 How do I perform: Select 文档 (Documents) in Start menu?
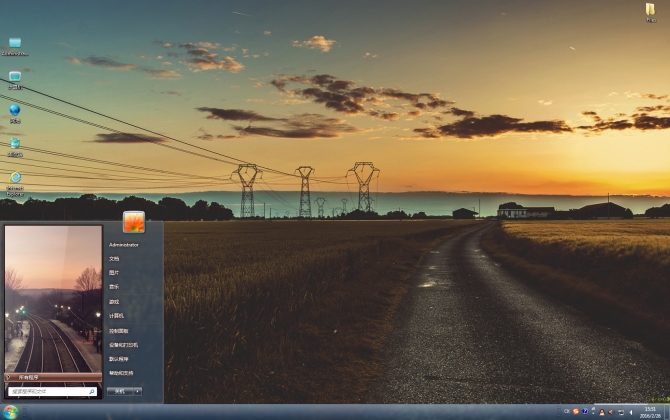pos(114,258)
